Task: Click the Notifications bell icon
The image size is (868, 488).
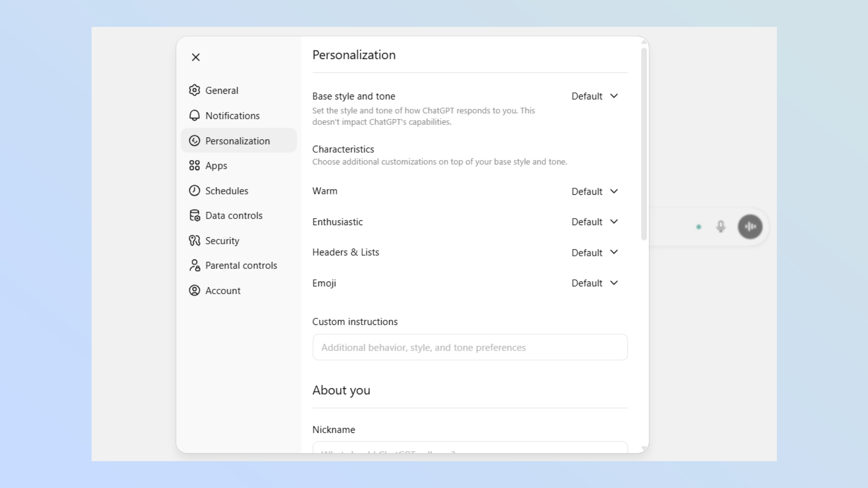Action: tap(194, 115)
